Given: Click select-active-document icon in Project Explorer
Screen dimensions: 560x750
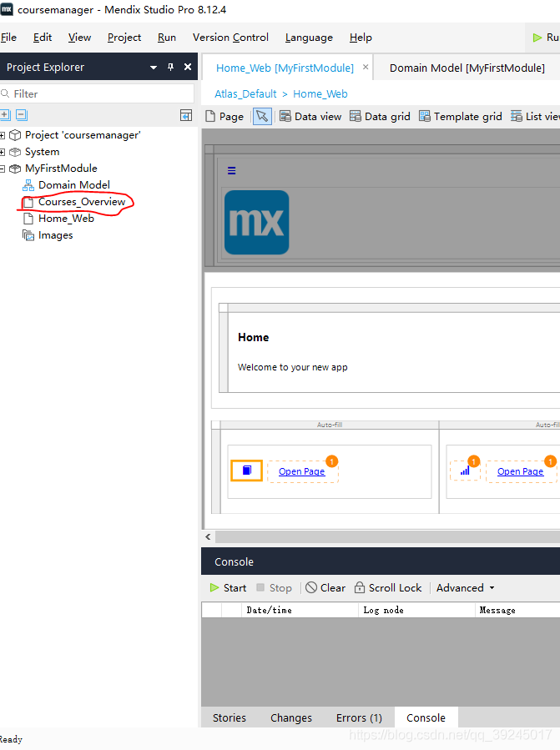Looking at the screenshot, I should (x=186, y=115).
